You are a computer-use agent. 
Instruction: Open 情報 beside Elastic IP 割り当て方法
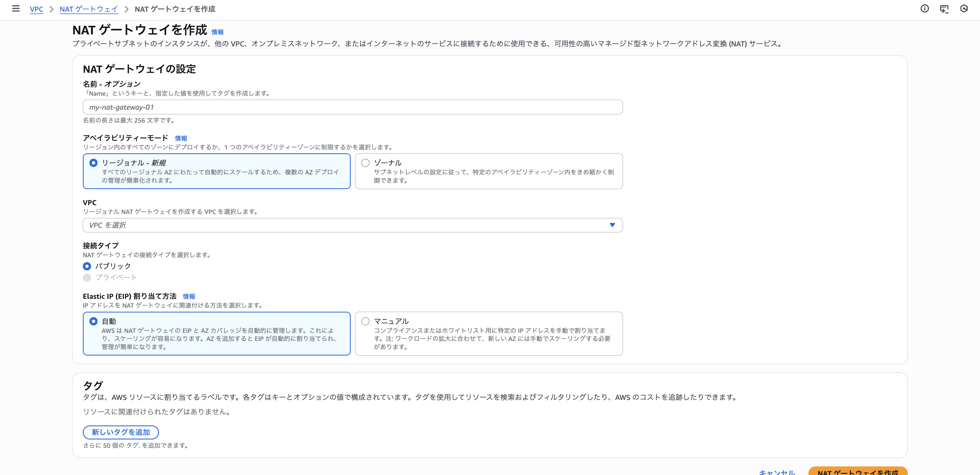[189, 296]
